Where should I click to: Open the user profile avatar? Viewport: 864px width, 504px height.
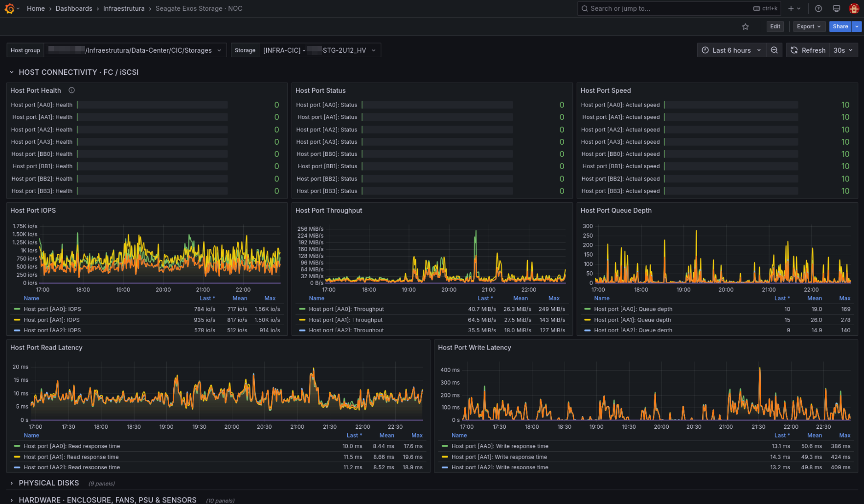(x=854, y=9)
